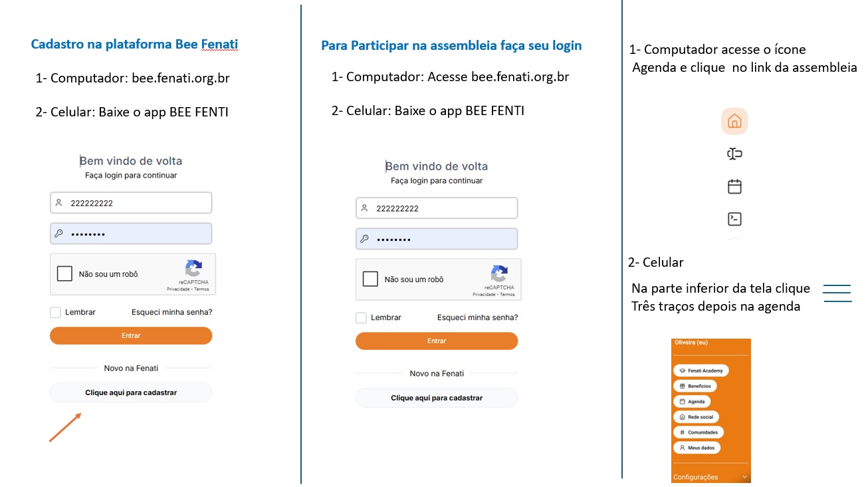Enable the Lembrar checkbox under Cadastro heading
This screenshot has width=868, height=487.
(56, 312)
